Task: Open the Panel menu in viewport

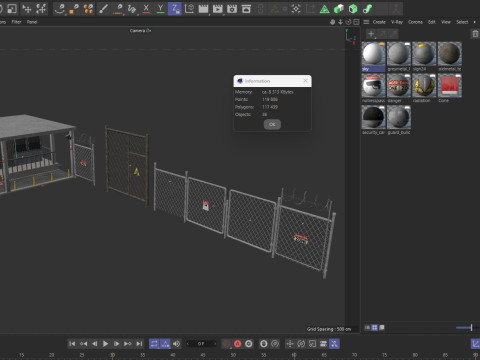Action: (x=32, y=22)
